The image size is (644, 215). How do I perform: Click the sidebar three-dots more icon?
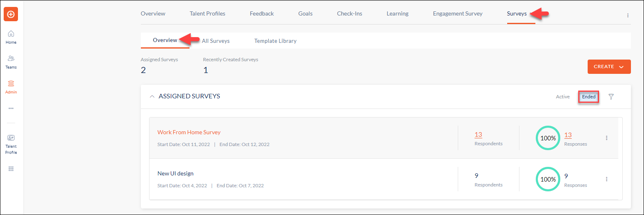[11, 109]
